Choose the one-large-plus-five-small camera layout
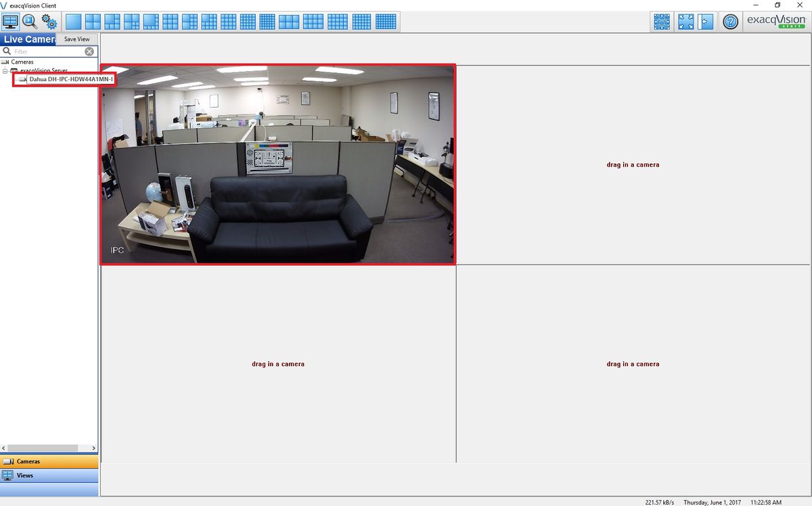Screen dimensions: 812x506 pos(112,22)
